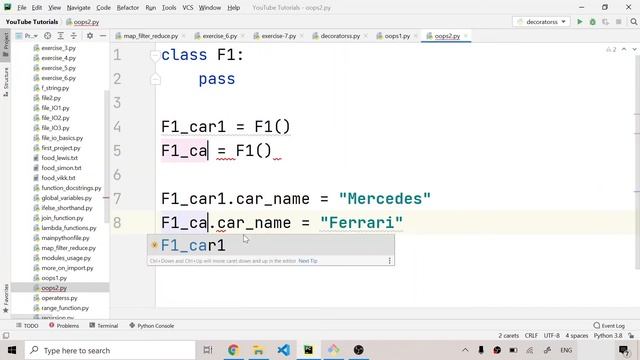Collapse all items in Project panel
Viewport: 640px width, 360px height.
74,36
